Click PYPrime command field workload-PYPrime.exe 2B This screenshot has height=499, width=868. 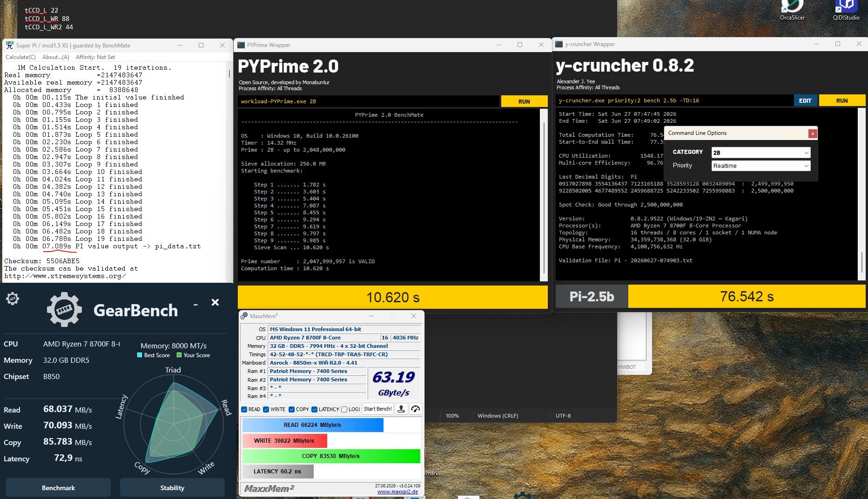[368, 101]
